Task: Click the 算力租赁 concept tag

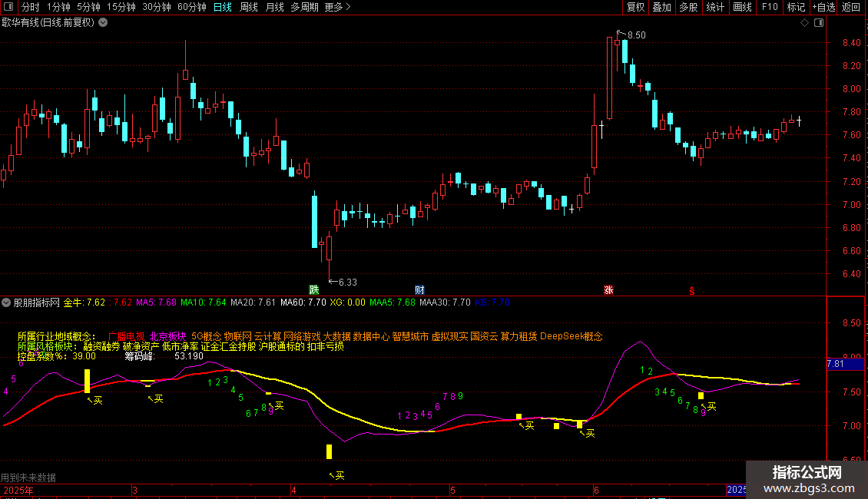Action: (518, 336)
